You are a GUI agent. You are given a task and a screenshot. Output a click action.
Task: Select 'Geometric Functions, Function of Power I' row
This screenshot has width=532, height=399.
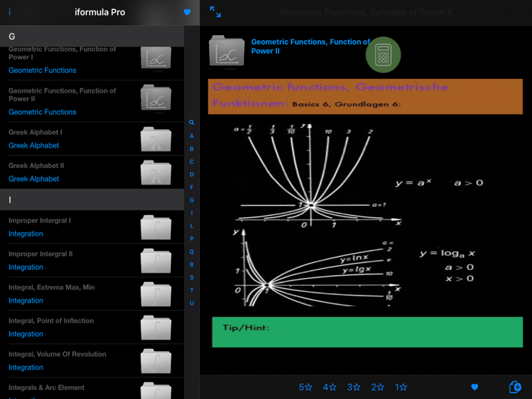[x=92, y=63]
